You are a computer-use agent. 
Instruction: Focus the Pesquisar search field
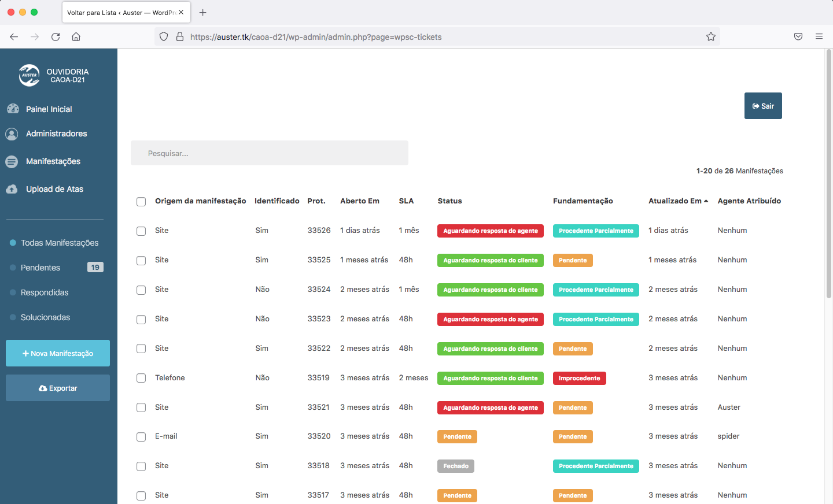pos(270,153)
